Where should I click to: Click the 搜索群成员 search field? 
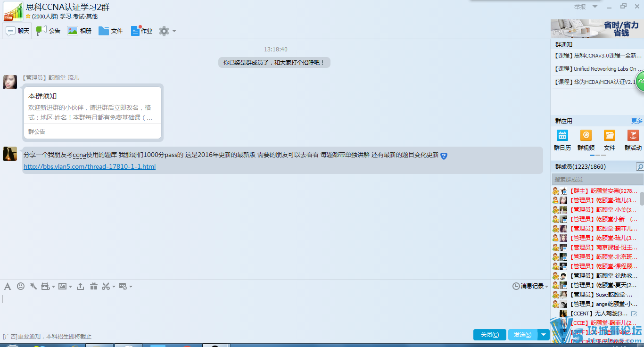tap(597, 179)
